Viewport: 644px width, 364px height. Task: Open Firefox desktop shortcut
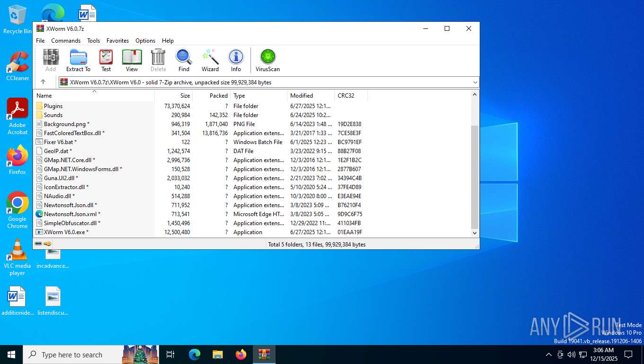pyautogui.click(x=18, y=160)
